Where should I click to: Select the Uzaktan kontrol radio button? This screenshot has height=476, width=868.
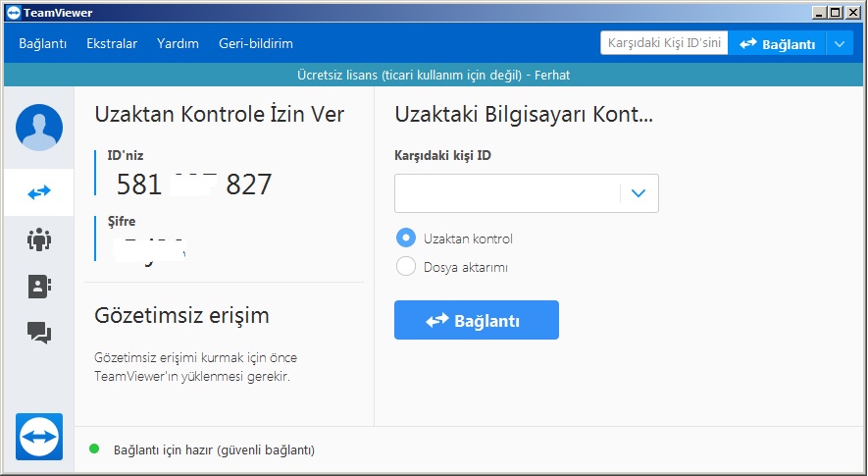tap(406, 238)
